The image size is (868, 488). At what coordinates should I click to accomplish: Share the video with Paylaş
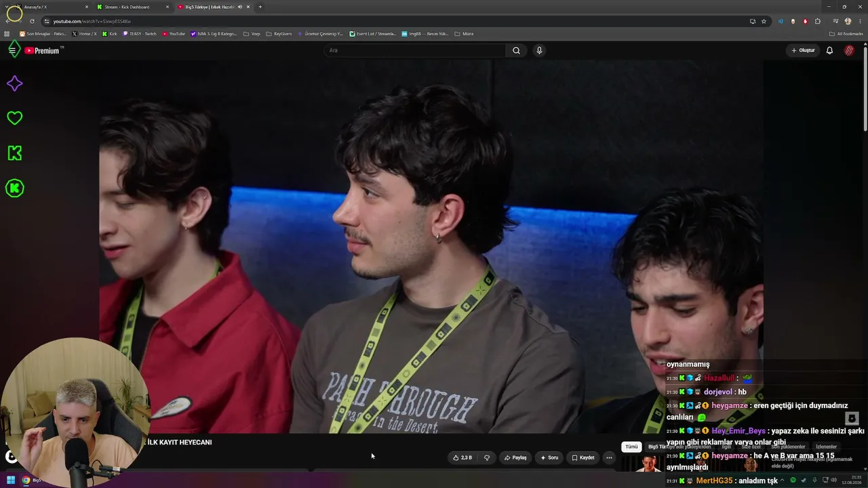515,457
